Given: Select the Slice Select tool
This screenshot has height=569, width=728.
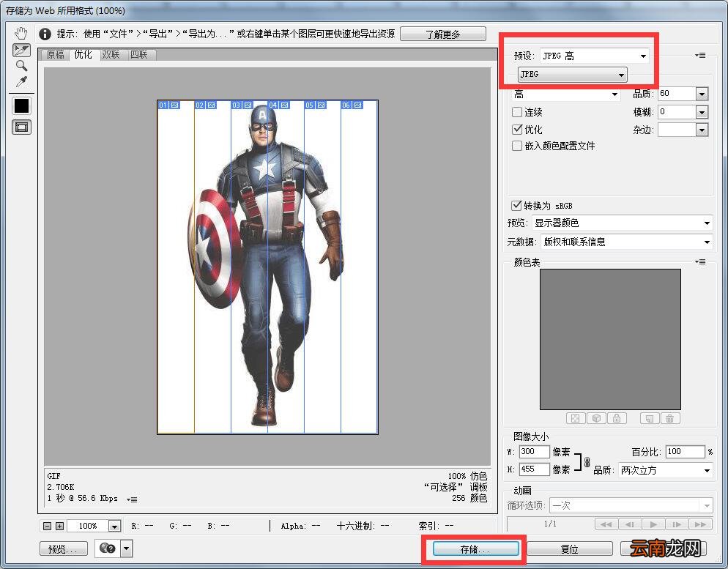Looking at the screenshot, I should coord(21,50).
